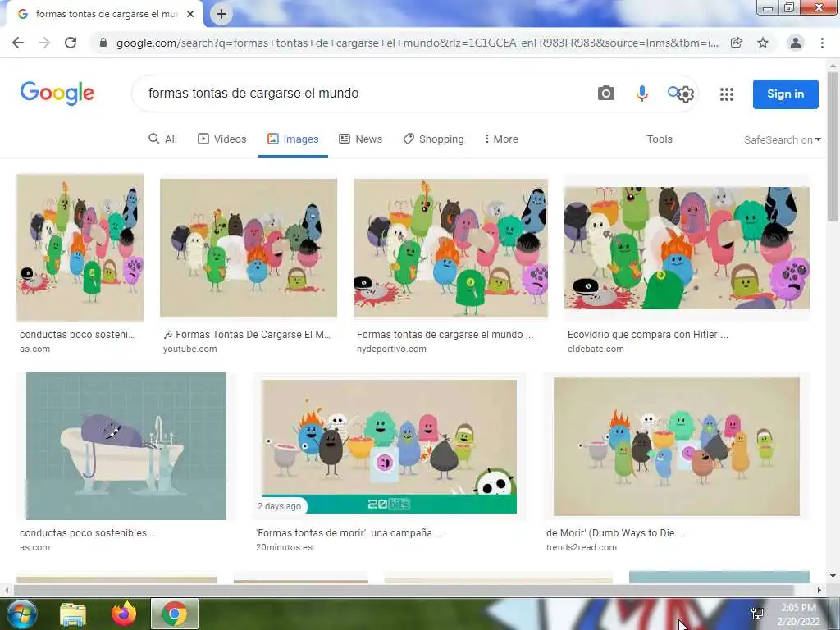Screen dimensions: 840x630
Task: Click the '2 days ago' label
Action: pyautogui.click(x=279, y=506)
